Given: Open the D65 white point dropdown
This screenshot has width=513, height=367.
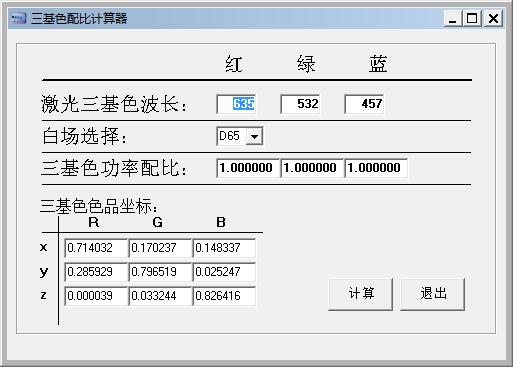Looking at the screenshot, I should pos(254,136).
